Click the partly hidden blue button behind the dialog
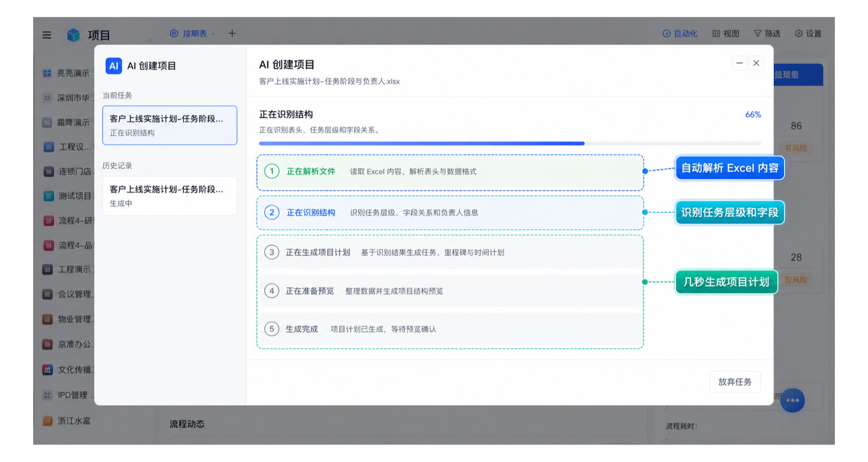 [x=798, y=75]
